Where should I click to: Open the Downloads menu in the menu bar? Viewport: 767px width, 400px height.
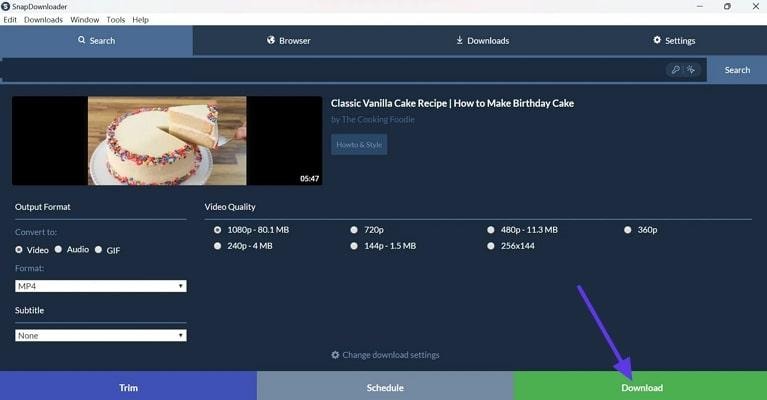(44, 20)
